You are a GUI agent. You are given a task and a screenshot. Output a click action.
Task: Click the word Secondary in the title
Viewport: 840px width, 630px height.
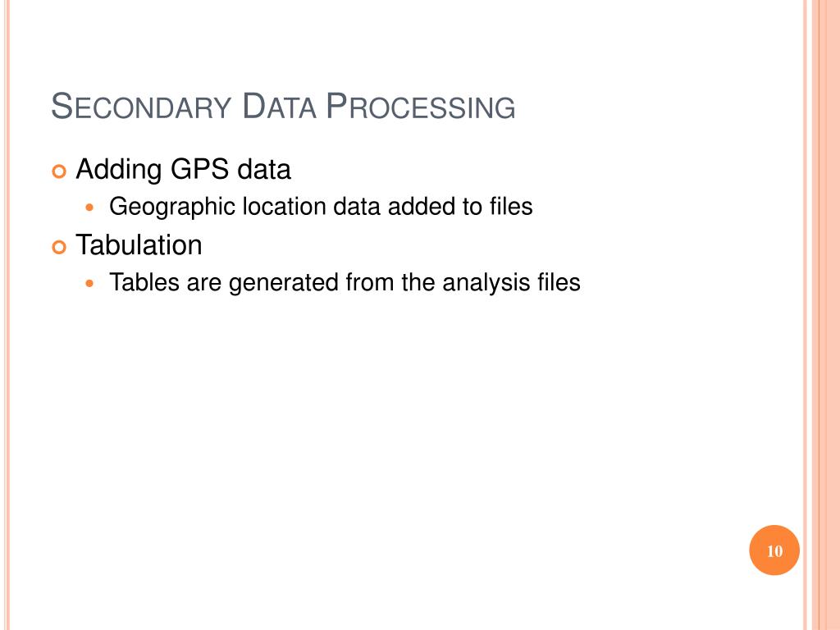[141, 106]
